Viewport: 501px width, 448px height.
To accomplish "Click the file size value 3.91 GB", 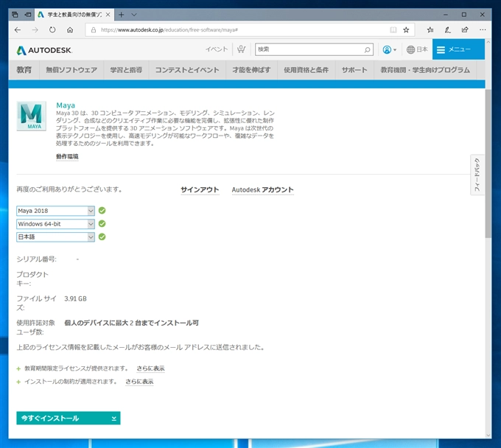I will click(75, 298).
